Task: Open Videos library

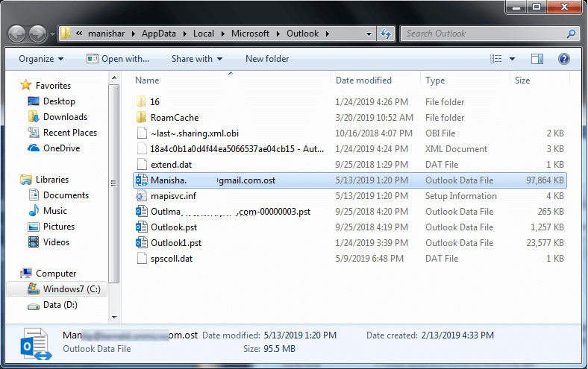Action: point(56,242)
